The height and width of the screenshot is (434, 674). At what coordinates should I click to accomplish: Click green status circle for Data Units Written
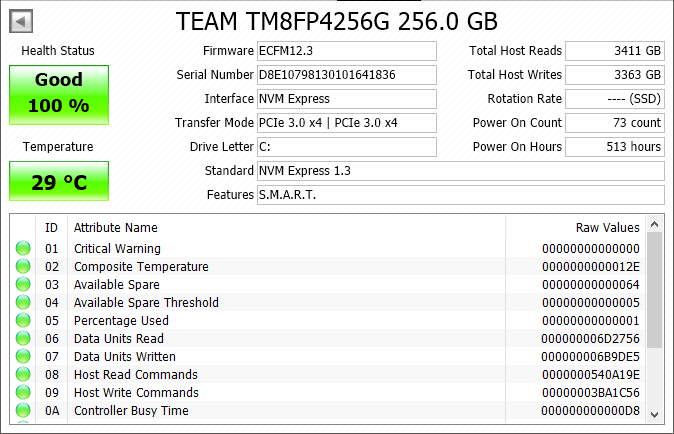pos(23,357)
